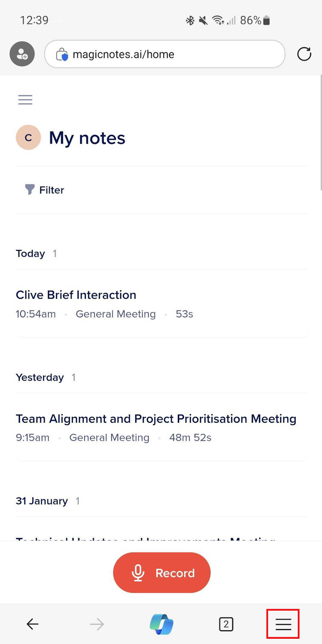The height and width of the screenshot is (644, 322).
Task: Tap the browser profile icon beside address bar
Action: (x=22, y=54)
